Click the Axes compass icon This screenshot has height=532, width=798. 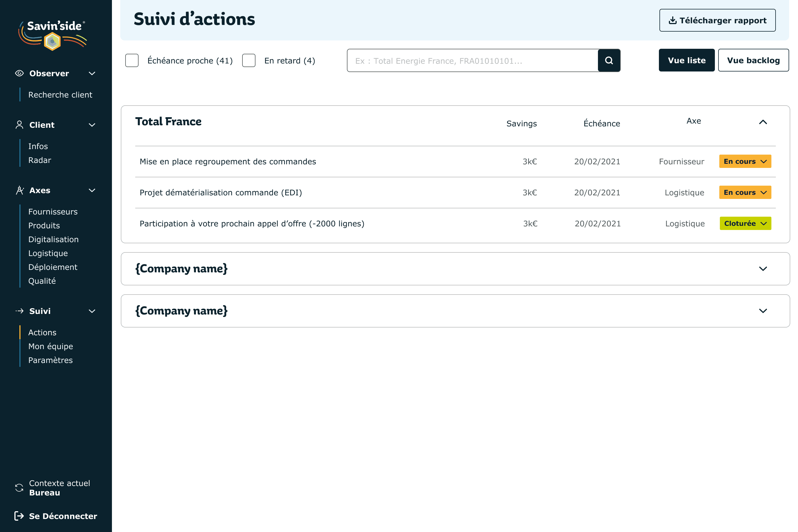(x=20, y=190)
